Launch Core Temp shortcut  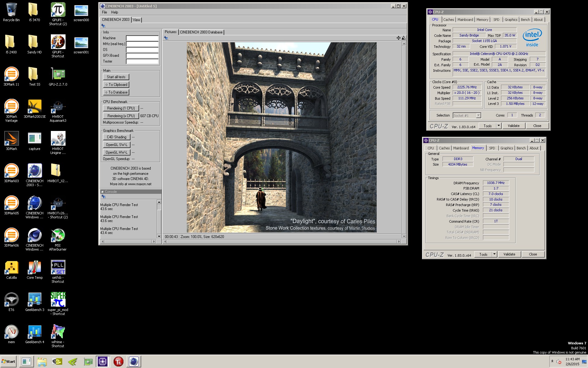point(35,270)
